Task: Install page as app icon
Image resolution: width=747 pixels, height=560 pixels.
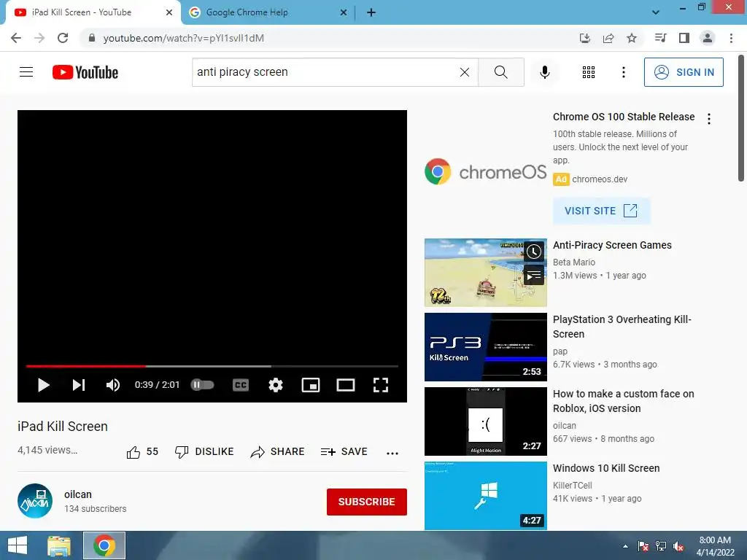Action: (585, 38)
